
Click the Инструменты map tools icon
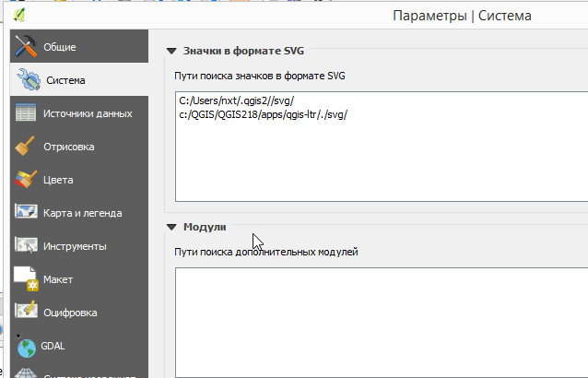pyautogui.click(x=26, y=246)
